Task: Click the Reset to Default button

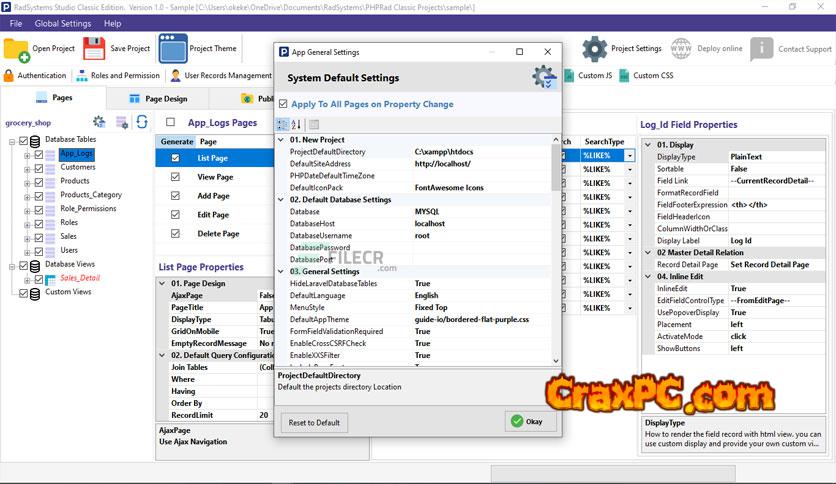Action: coord(314,423)
